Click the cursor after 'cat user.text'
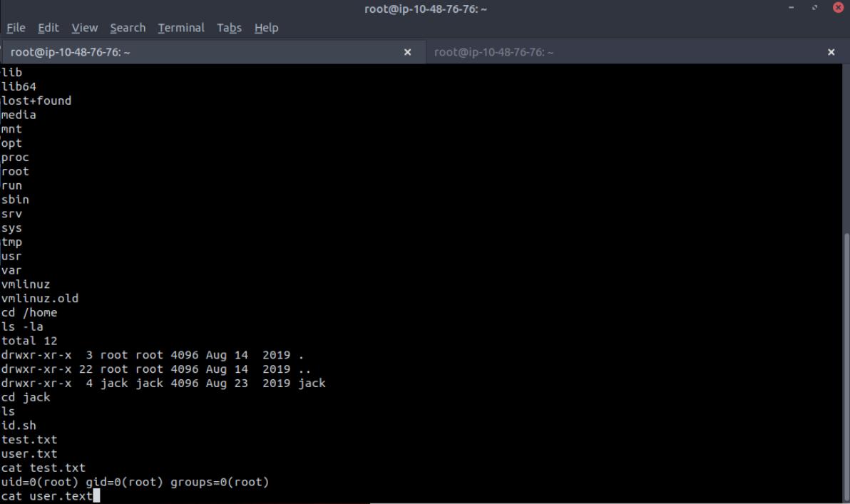The height and width of the screenshot is (504, 850). (96, 496)
